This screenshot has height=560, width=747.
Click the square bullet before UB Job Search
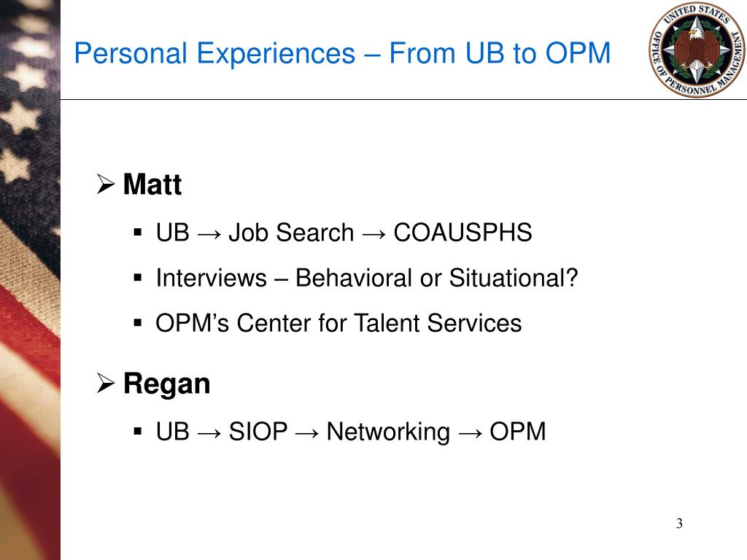(x=138, y=233)
